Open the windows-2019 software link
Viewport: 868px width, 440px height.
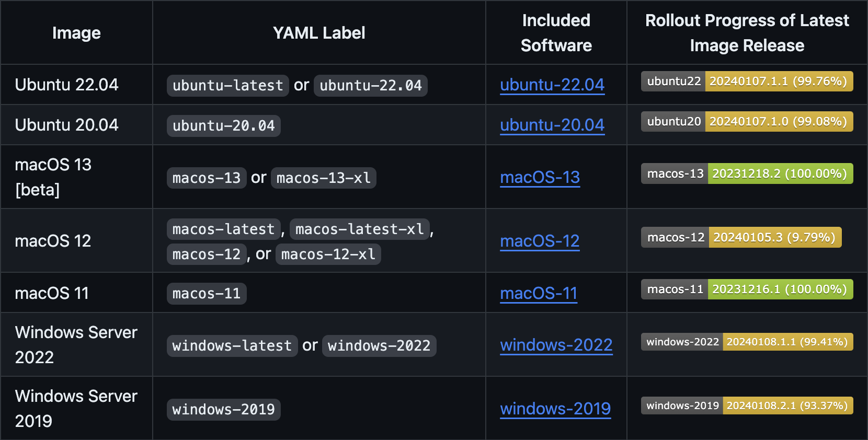point(555,409)
